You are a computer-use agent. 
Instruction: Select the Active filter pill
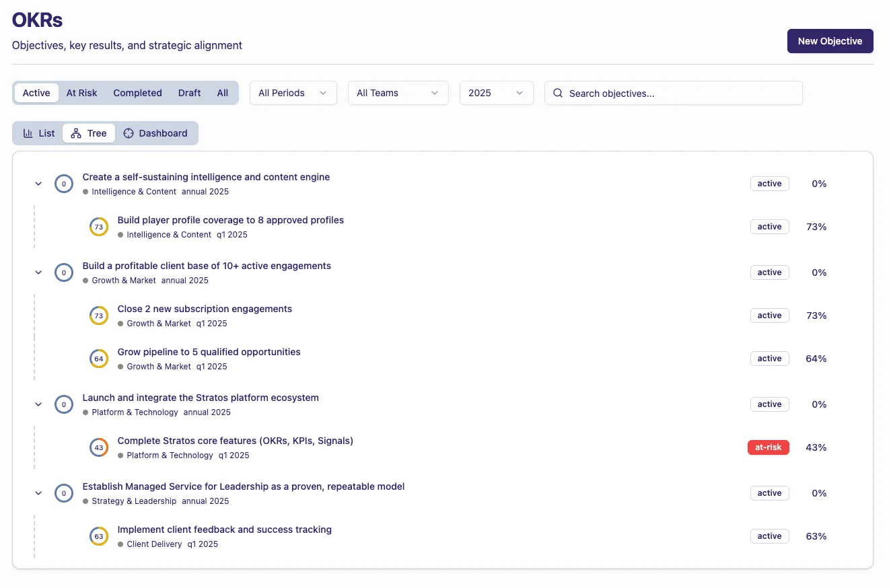[36, 93]
